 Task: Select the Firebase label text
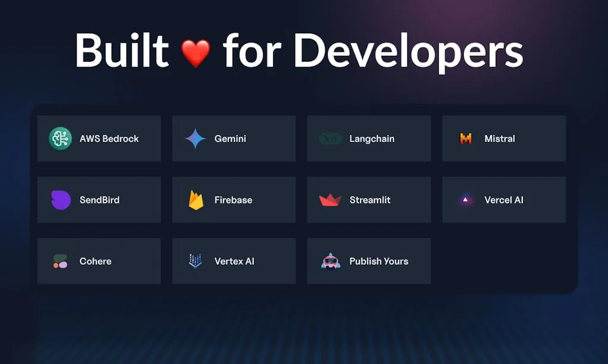coord(233,200)
